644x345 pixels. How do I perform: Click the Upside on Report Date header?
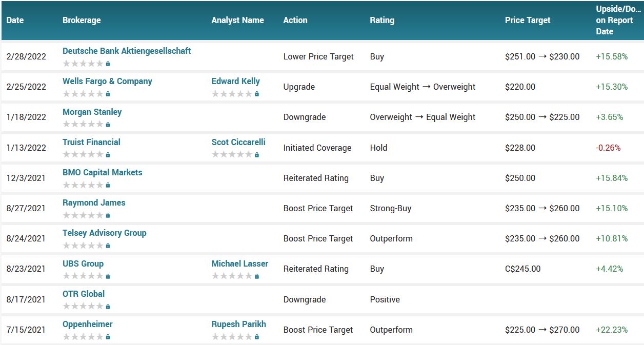pos(618,21)
